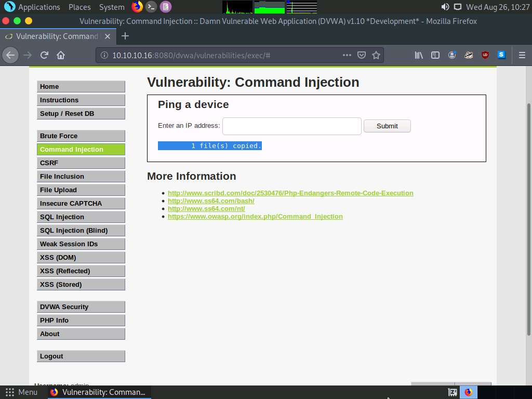
Task: Bookmark this page with the star icon
Action: (376, 55)
